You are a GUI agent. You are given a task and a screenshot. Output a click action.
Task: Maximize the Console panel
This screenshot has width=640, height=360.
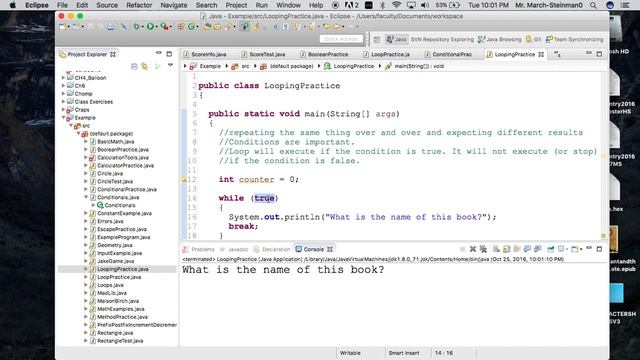pos(599,249)
